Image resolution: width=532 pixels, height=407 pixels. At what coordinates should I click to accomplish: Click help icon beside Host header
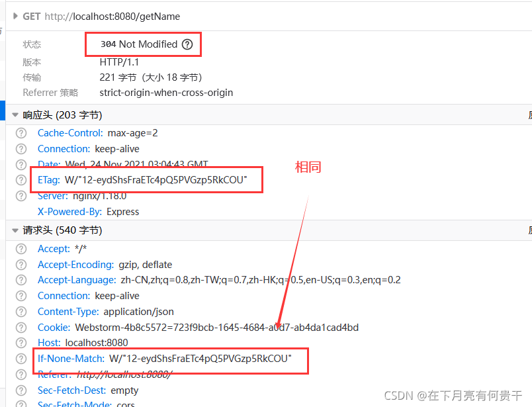pyautogui.click(x=21, y=343)
